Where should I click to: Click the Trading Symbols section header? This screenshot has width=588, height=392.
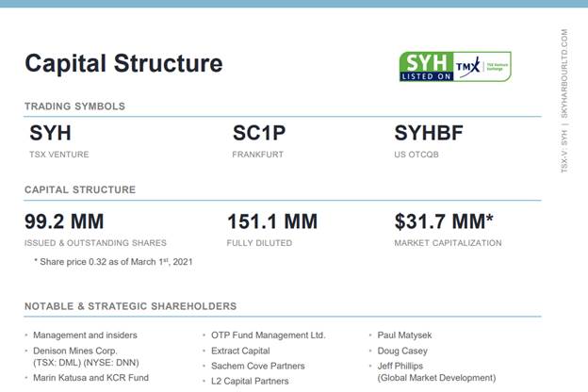(x=74, y=106)
